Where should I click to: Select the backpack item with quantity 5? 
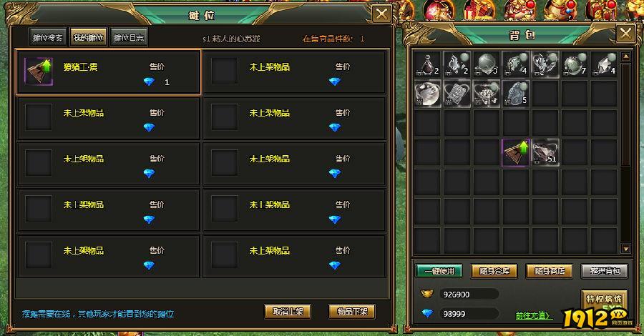point(515,94)
